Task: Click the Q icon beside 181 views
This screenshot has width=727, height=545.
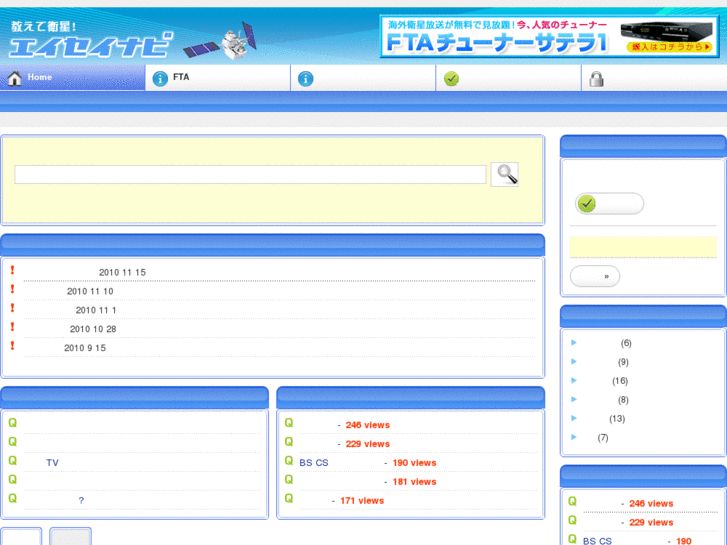Action: pos(289,480)
